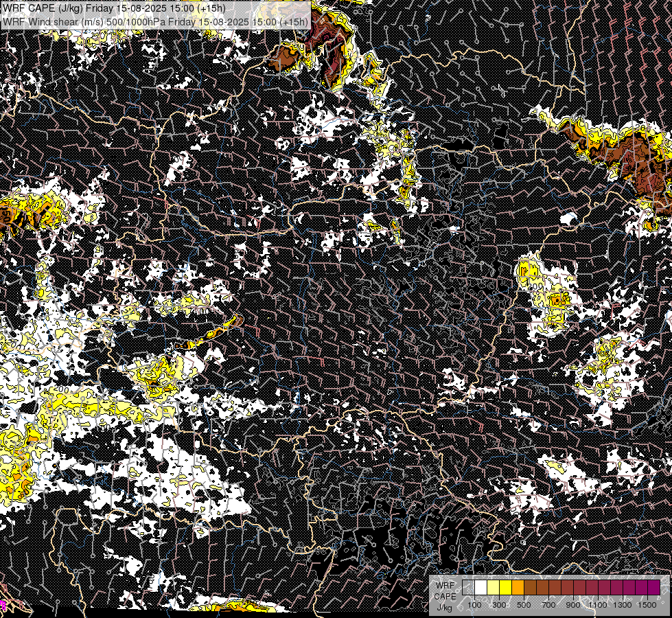Image resolution: width=672 pixels, height=618 pixels.
Task: Click the WRF word in the legend
Action: click(x=445, y=586)
